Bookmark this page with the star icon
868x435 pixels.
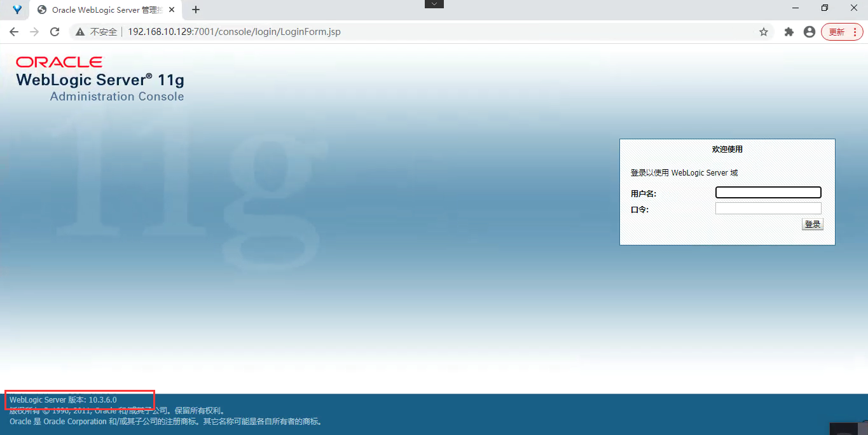(x=764, y=32)
